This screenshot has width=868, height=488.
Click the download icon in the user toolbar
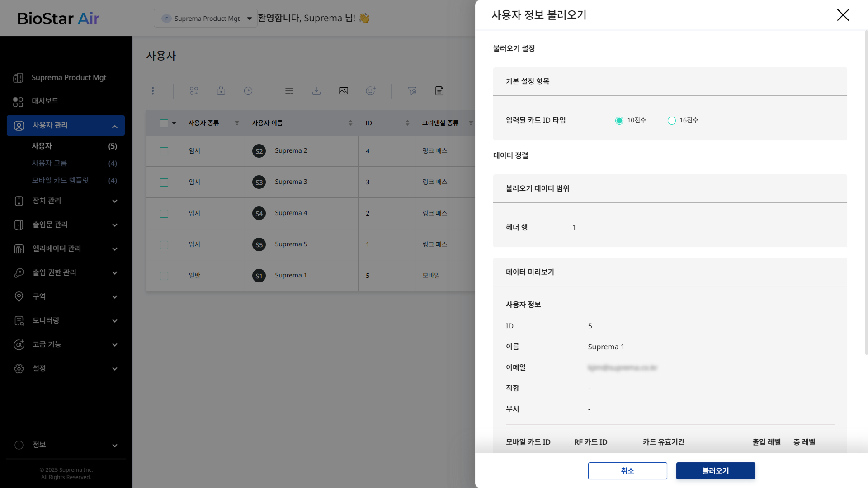(316, 91)
